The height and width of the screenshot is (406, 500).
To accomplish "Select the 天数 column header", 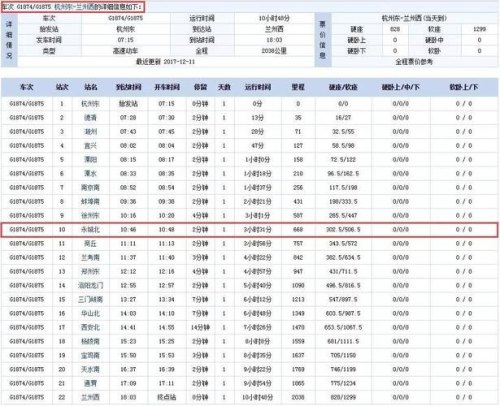I will coord(224,87).
